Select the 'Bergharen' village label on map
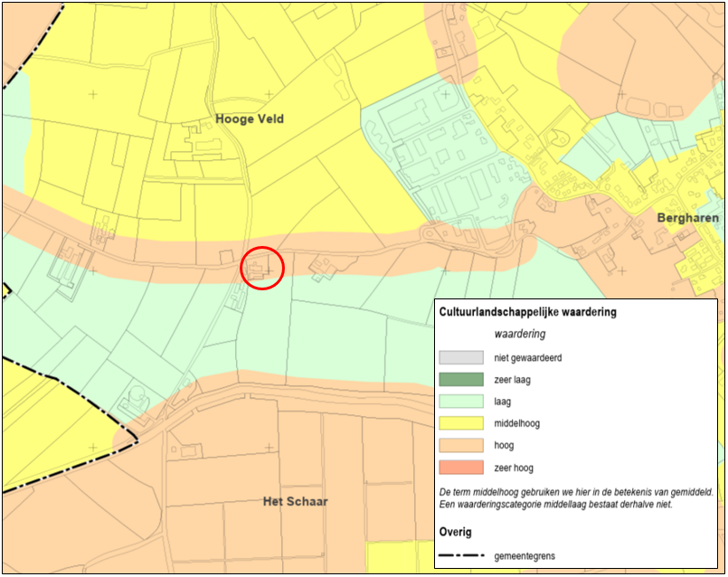Screen dimensions: 728x577 (687, 218)
